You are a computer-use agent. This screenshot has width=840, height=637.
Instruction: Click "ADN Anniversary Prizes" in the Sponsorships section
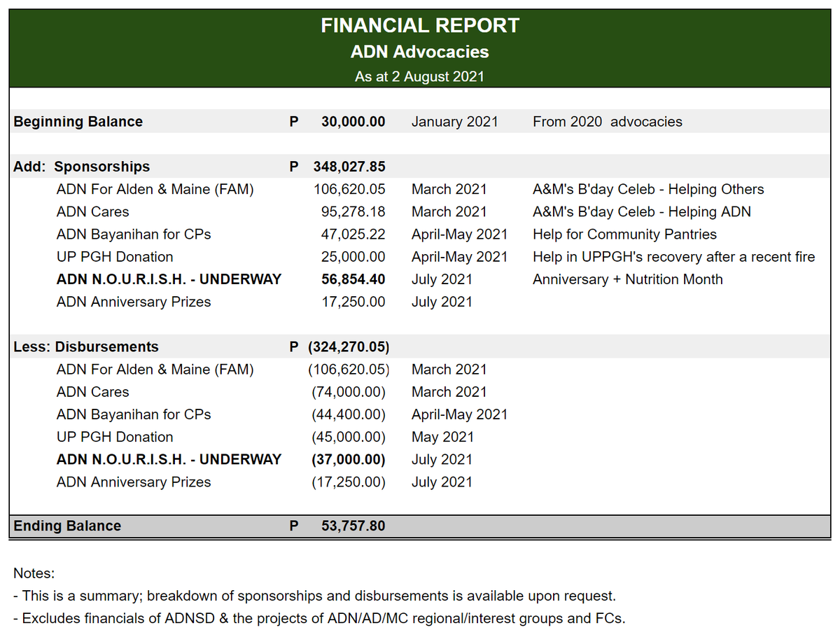pos(134,302)
